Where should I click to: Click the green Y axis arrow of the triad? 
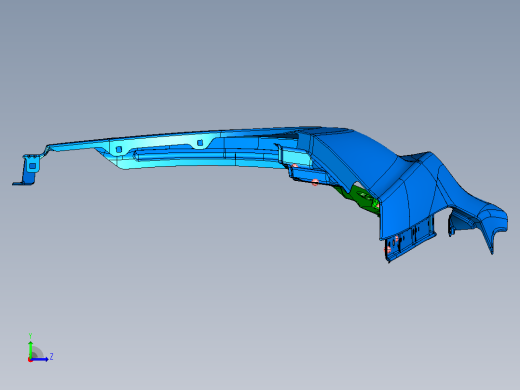pos(30,349)
